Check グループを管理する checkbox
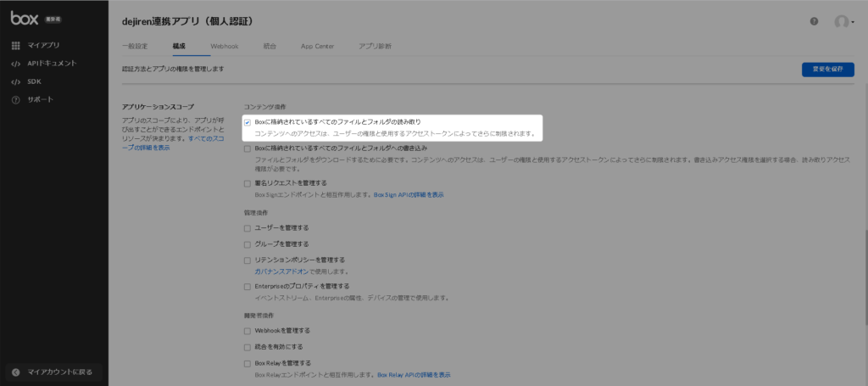The image size is (868, 386). pyautogui.click(x=248, y=244)
